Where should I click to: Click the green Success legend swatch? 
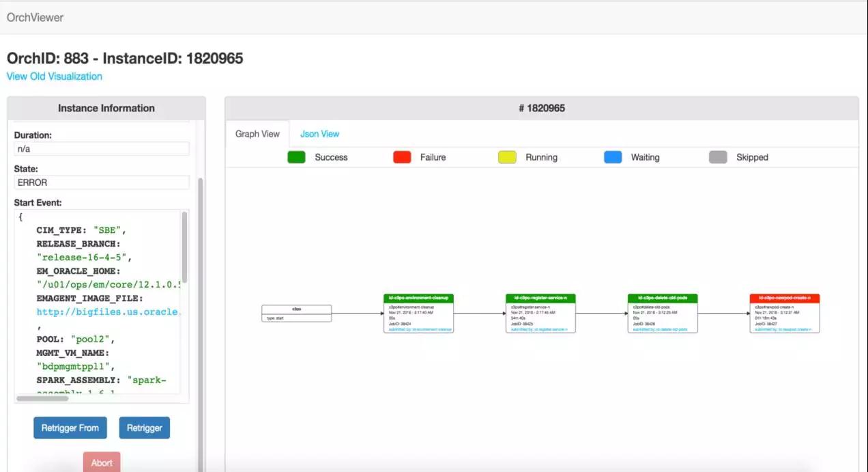point(296,157)
